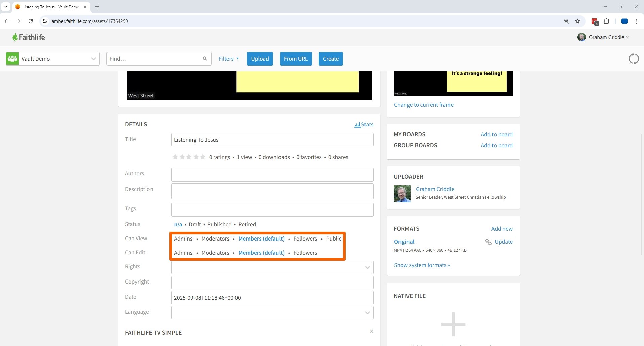Image resolution: width=644 pixels, height=346 pixels.
Task: Set Can View to Moderators
Action: coord(215,239)
